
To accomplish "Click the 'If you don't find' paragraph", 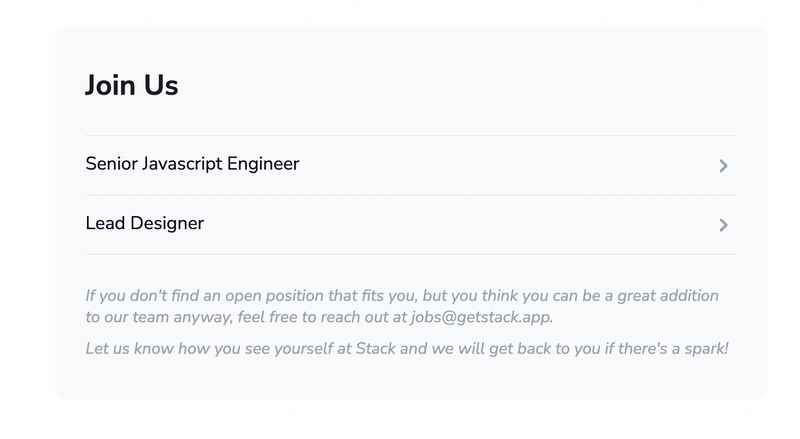I will (400, 306).
